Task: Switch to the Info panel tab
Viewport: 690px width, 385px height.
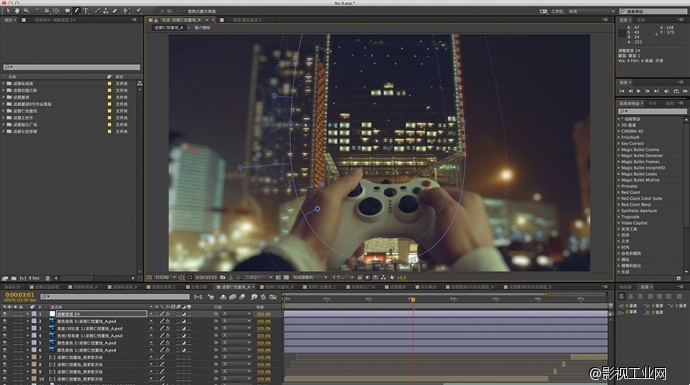Action: 624,20
